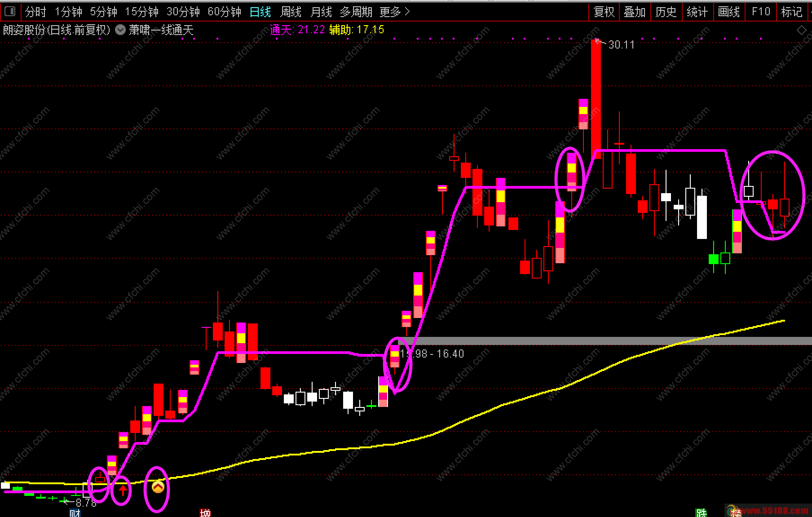812x517 pixels.
Task: Click the 15.98 - 16.40 gap range label
Action: (x=432, y=354)
